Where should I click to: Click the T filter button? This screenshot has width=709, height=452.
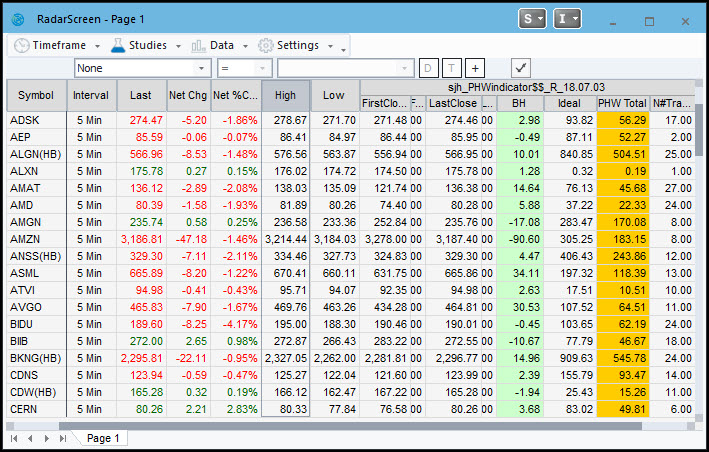451,68
